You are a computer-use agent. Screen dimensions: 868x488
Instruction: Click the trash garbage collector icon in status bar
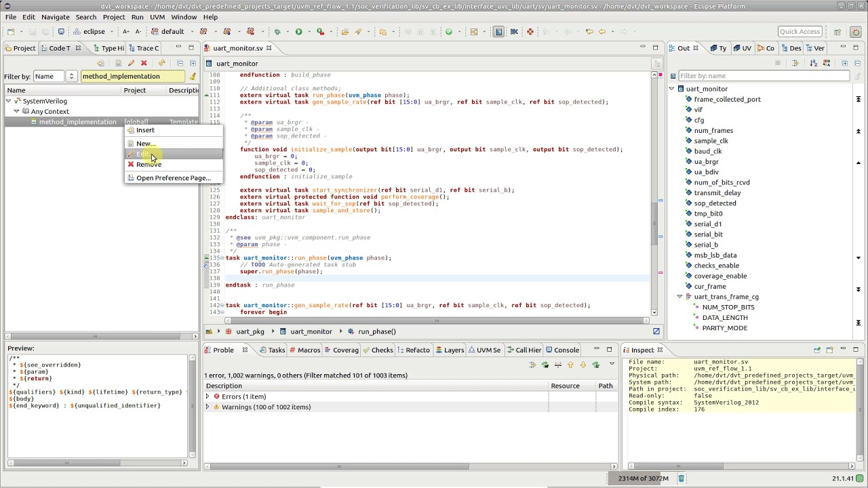(x=681, y=479)
